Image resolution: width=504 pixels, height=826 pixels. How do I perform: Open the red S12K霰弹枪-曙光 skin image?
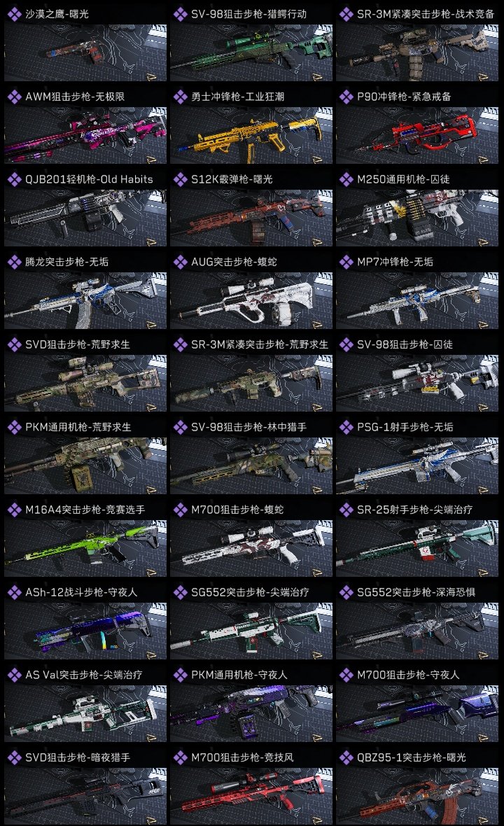[x=251, y=218]
